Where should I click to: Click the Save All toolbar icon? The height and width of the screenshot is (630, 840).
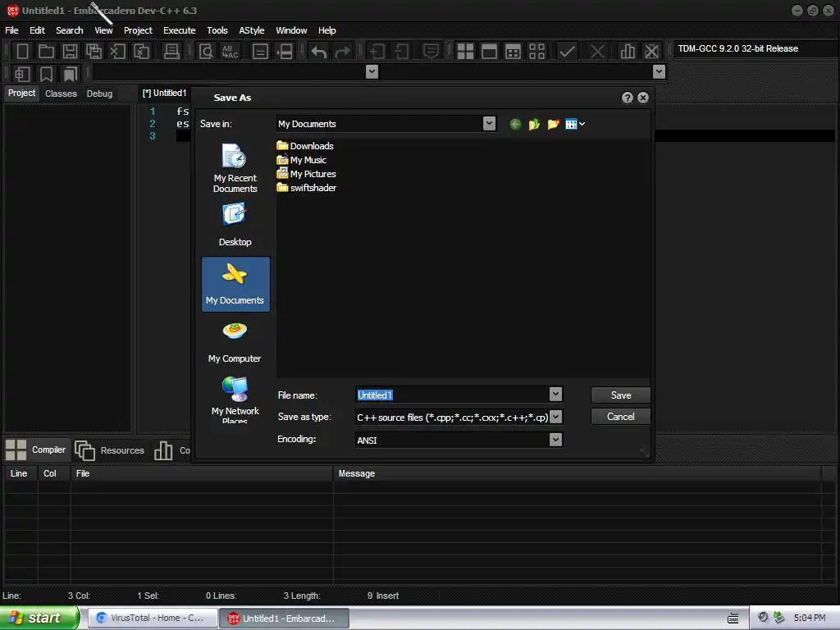pos(94,52)
